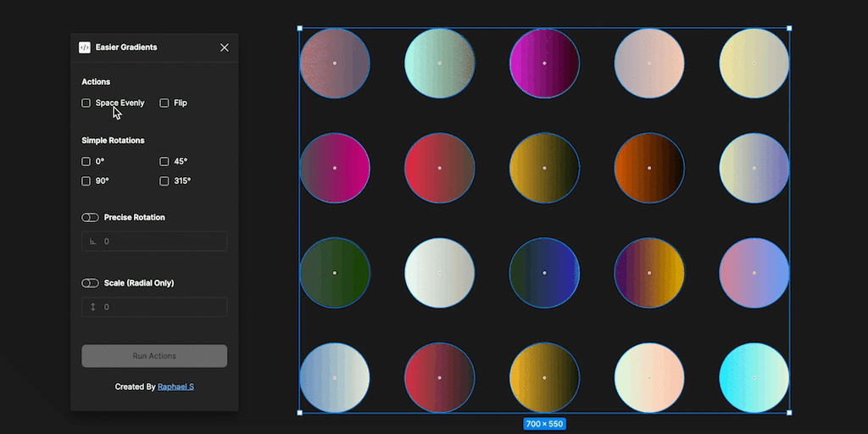Enable the Space Evenly checkbox
This screenshot has height=434, width=868.
[86, 103]
